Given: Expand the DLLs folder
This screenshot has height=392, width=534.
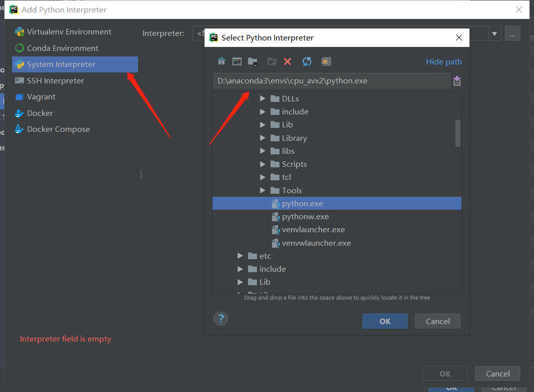Looking at the screenshot, I should 262,98.
